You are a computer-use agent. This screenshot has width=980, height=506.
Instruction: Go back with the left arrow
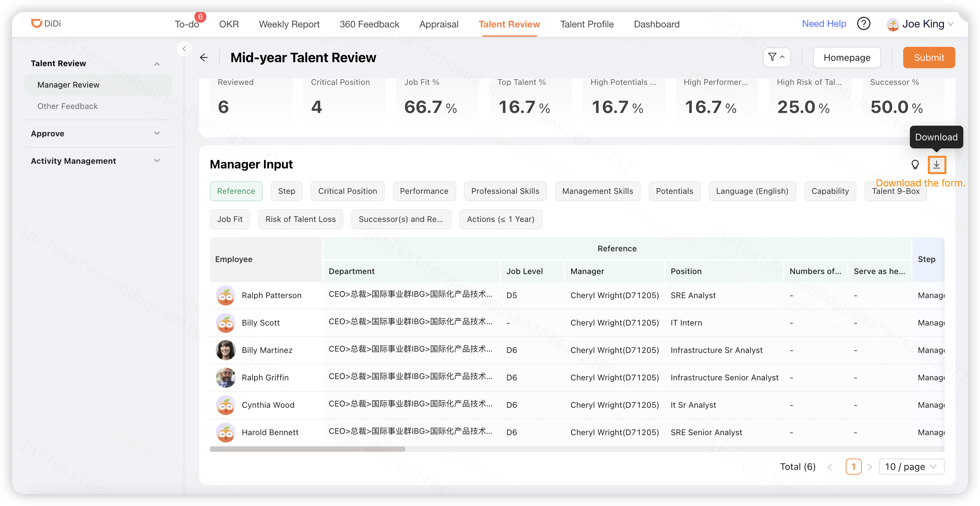204,57
